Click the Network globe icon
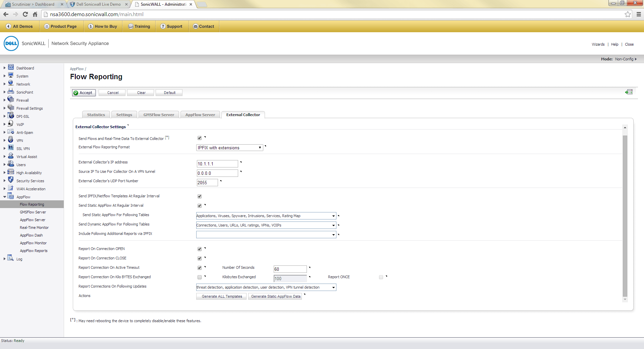Image resolution: width=644 pixels, height=349 pixels. 11,84
